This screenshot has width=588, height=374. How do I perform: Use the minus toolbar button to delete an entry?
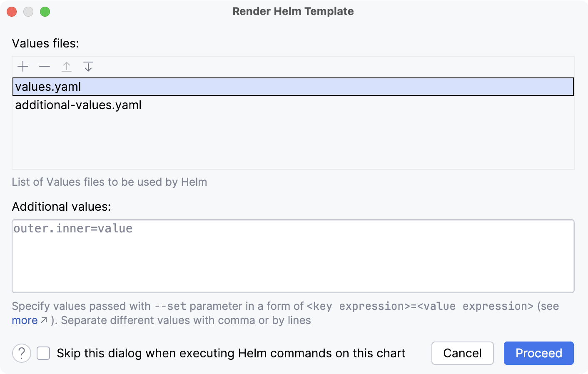point(45,66)
